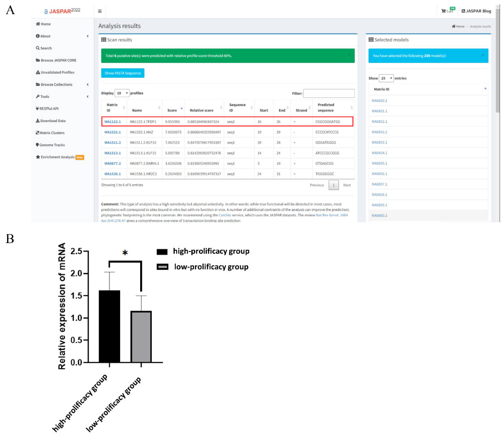Open the shopping cart icon
The width and height of the screenshot is (504, 437).
444,11
